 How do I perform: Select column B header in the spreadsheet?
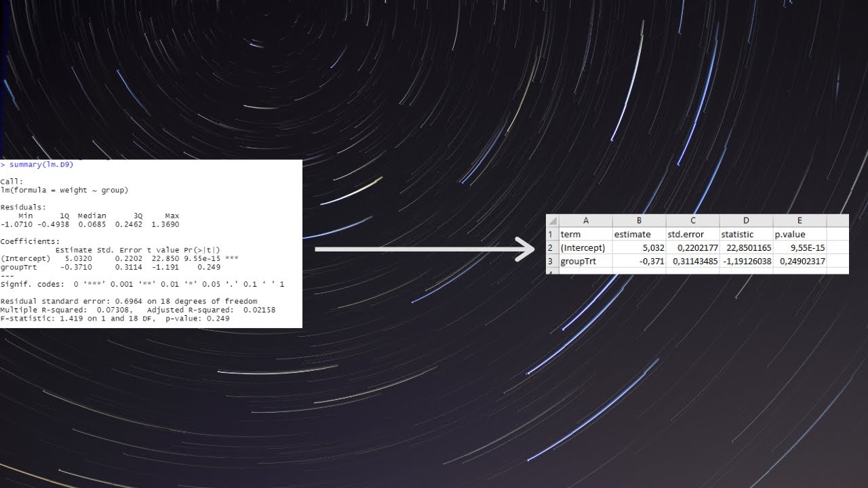click(x=639, y=220)
